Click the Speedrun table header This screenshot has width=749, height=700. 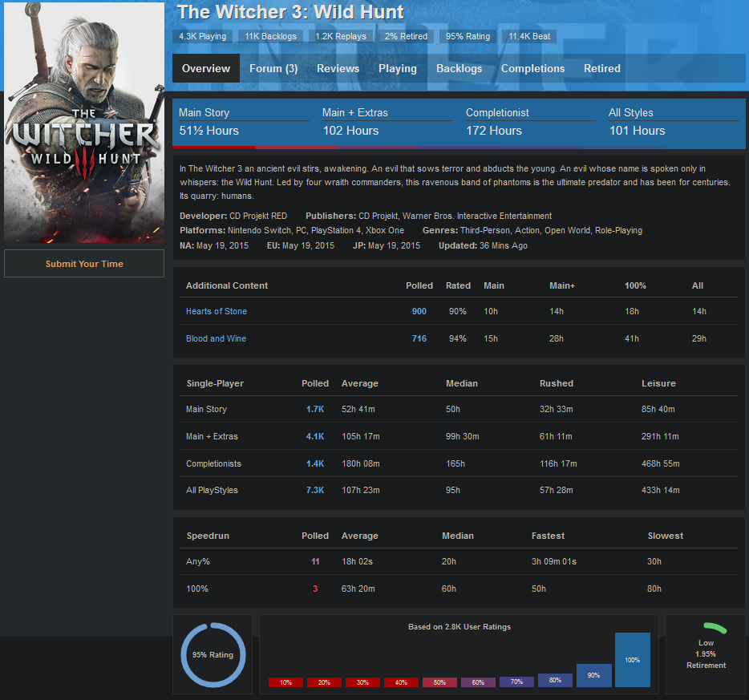pyautogui.click(x=208, y=536)
